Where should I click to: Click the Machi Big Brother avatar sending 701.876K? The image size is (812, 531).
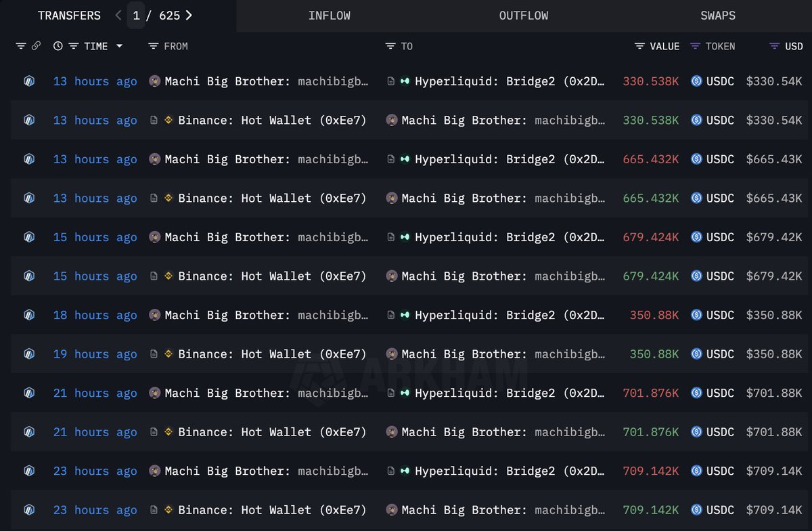pos(154,393)
